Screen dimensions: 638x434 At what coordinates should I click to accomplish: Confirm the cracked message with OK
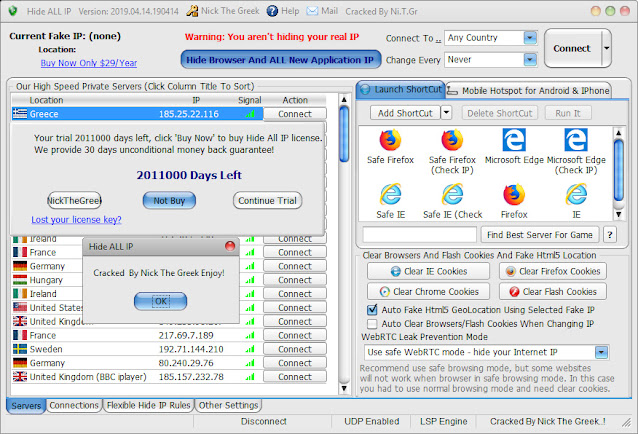[160, 301]
